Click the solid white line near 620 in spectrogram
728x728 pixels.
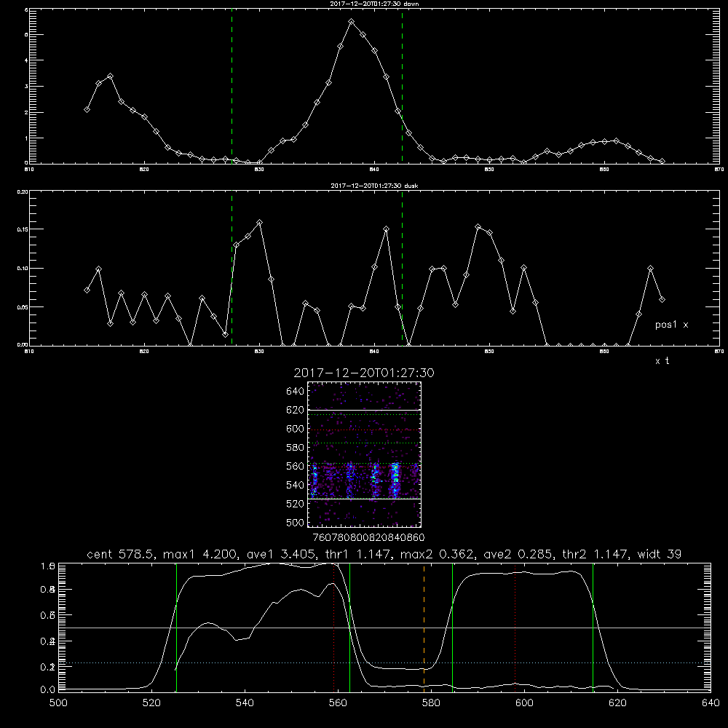(x=365, y=410)
